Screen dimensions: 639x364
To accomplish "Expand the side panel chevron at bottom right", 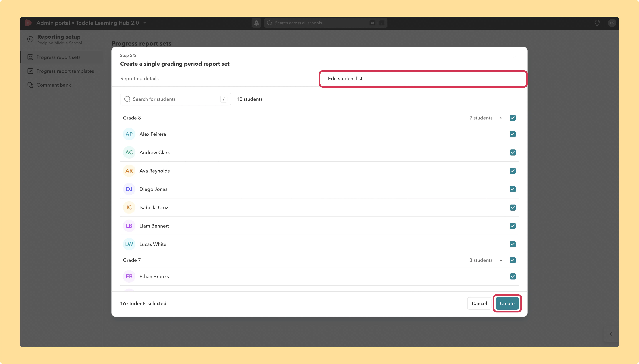I will tap(611, 334).
